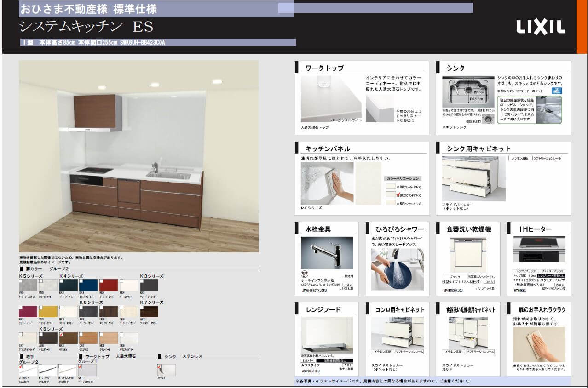
Task: Click the B01 code box in レンジフード
Action: (x=348, y=365)
